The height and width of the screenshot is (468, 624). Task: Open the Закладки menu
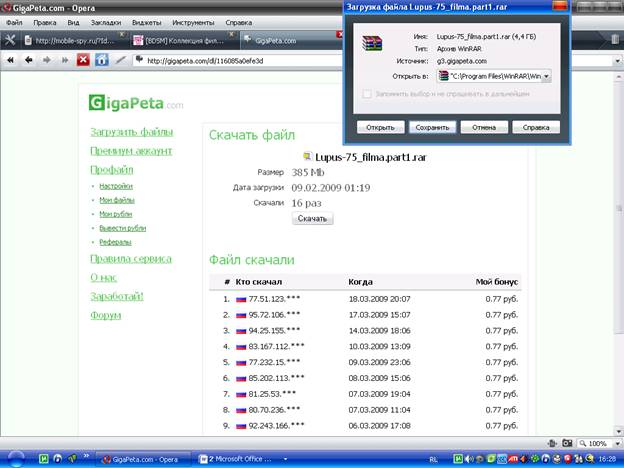tap(105, 23)
